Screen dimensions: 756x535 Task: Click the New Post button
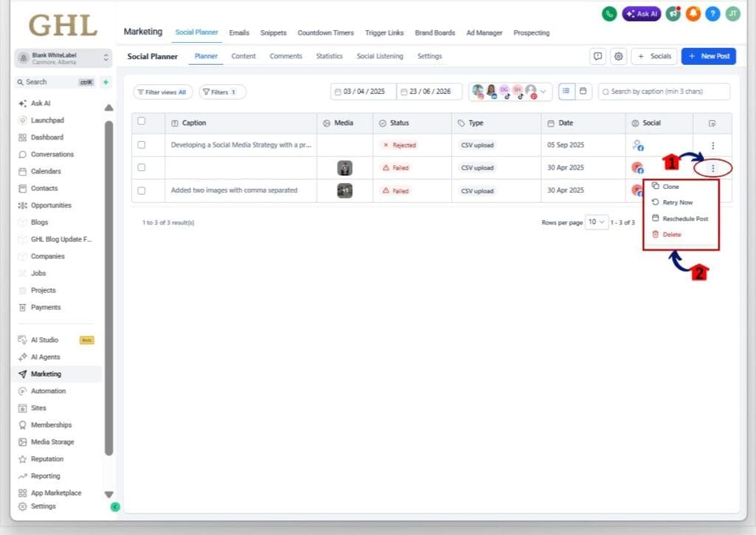[708, 56]
